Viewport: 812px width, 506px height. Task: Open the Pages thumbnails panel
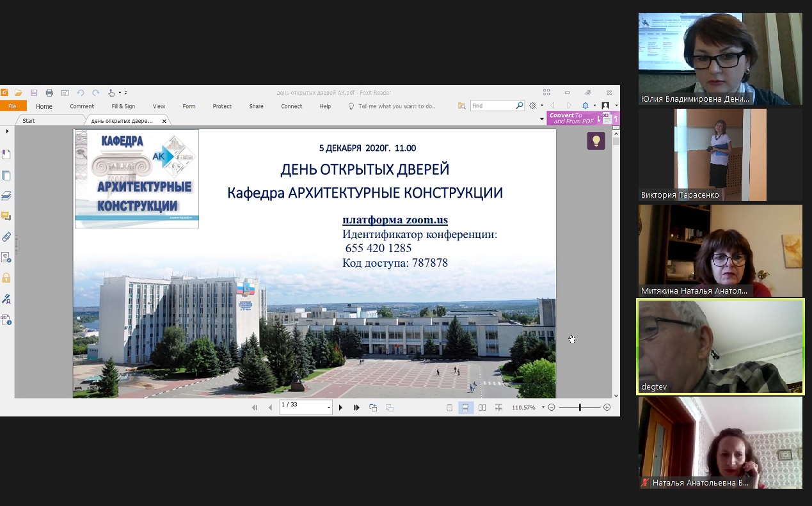coord(6,175)
